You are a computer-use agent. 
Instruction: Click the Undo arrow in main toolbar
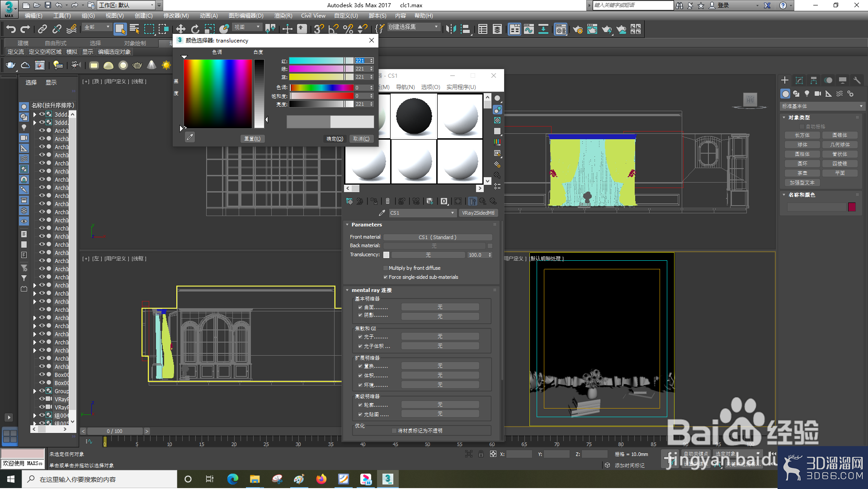click(x=11, y=29)
